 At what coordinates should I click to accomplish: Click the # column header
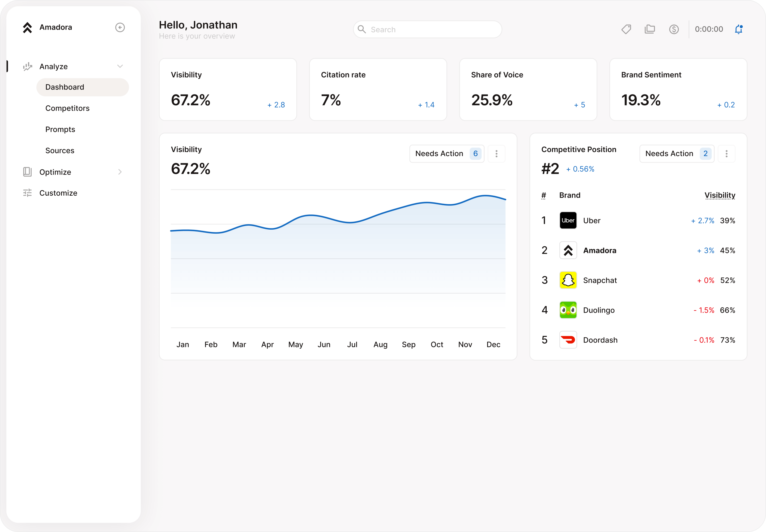(544, 195)
